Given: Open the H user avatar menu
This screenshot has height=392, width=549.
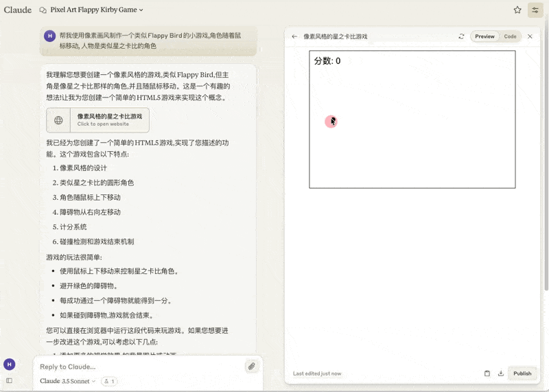Looking at the screenshot, I should coord(10,365).
